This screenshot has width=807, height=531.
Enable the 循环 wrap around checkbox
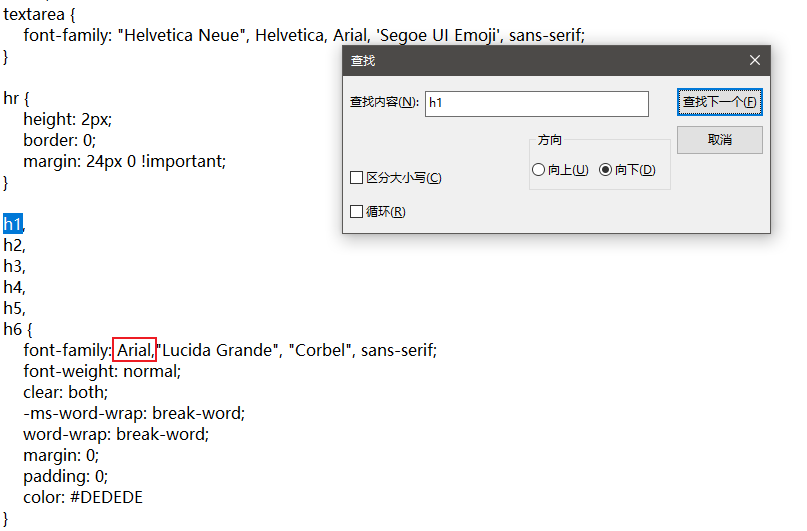356,211
